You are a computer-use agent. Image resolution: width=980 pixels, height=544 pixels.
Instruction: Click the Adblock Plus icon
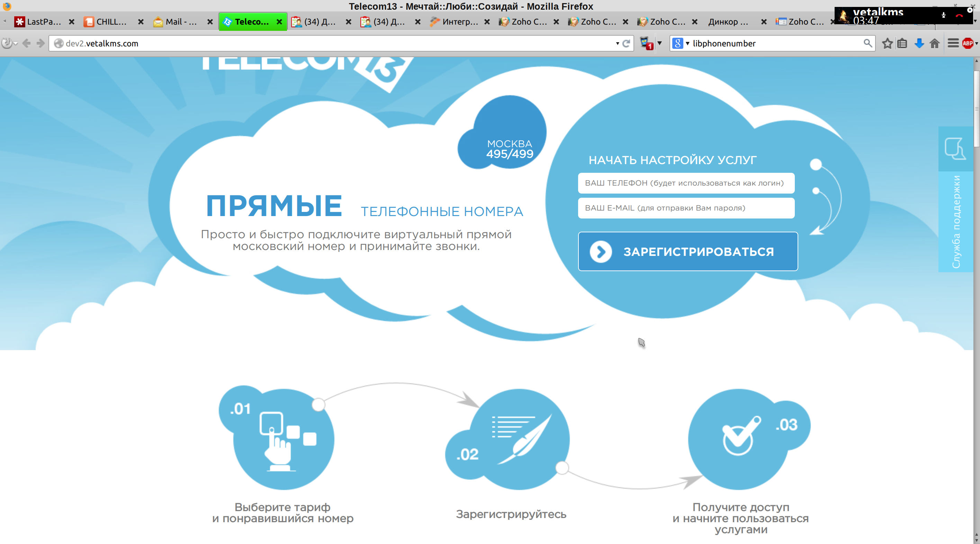[968, 43]
